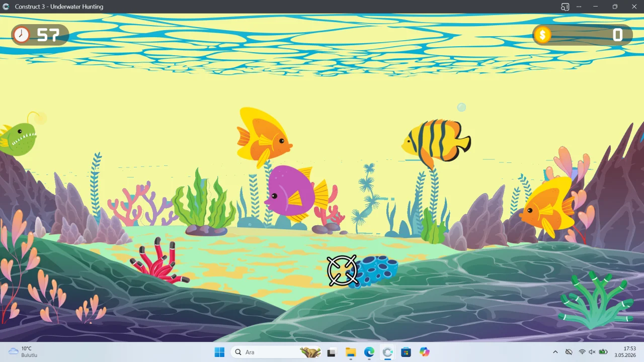Click the muted volume tray icon

coord(592,352)
